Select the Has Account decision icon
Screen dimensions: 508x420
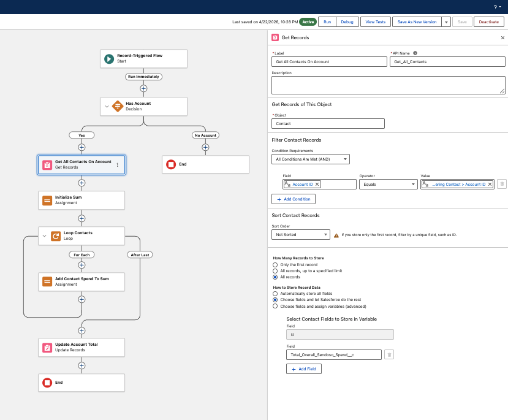117,106
